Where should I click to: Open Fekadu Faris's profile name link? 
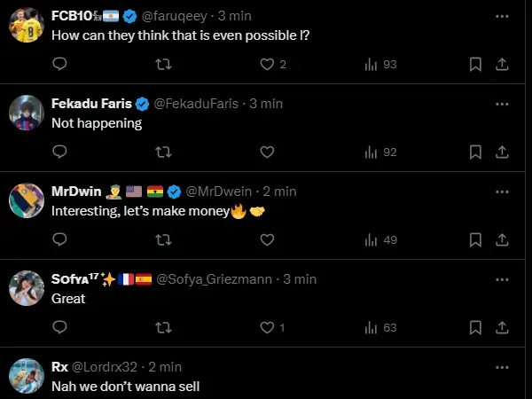click(91, 104)
